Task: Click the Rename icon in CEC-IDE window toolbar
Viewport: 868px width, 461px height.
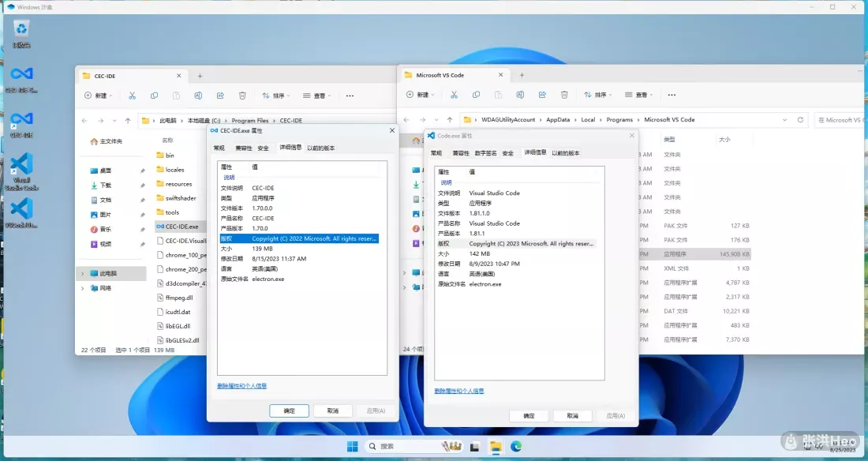Action: tap(198, 96)
